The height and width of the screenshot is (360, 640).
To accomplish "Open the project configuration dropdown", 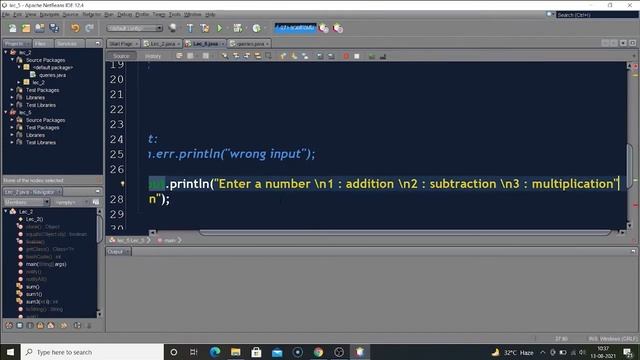I will tap(135, 28).
